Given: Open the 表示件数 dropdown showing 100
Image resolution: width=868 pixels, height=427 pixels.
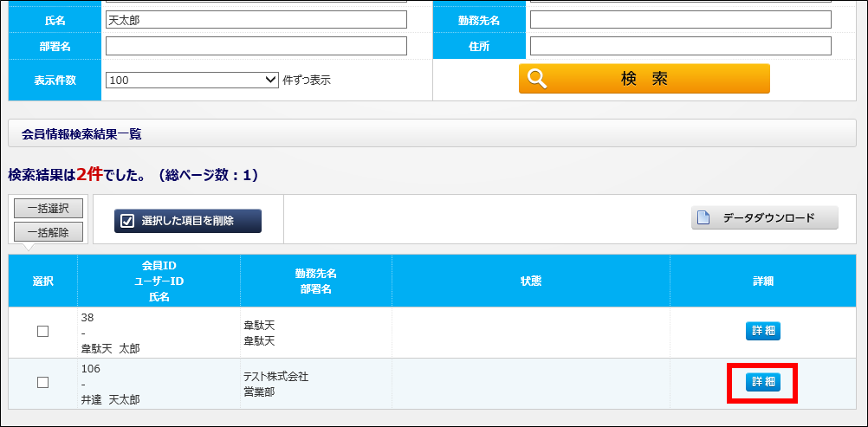Looking at the screenshot, I should click(191, 80).
